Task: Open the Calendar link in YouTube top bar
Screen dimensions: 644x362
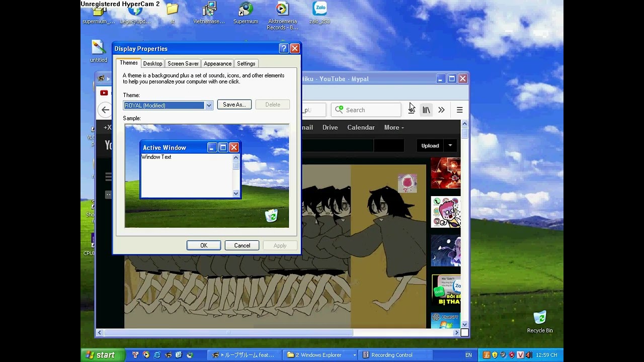Action: pos(361,128)
